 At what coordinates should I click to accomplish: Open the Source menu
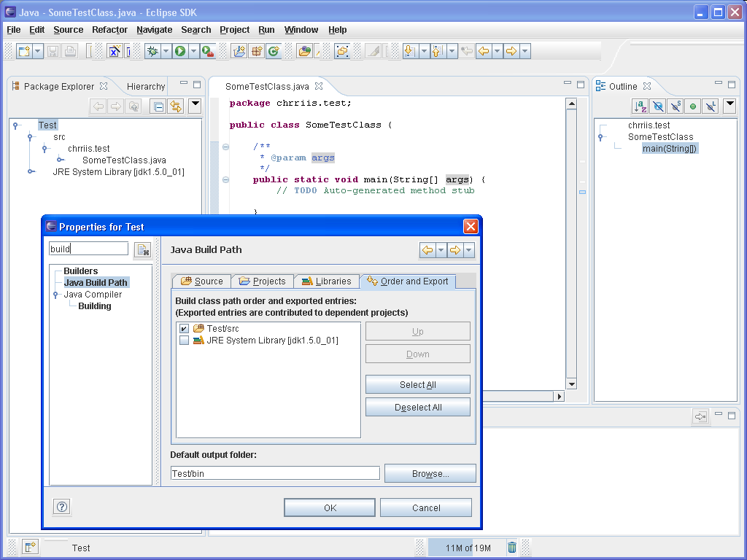[x=68, y=29]
